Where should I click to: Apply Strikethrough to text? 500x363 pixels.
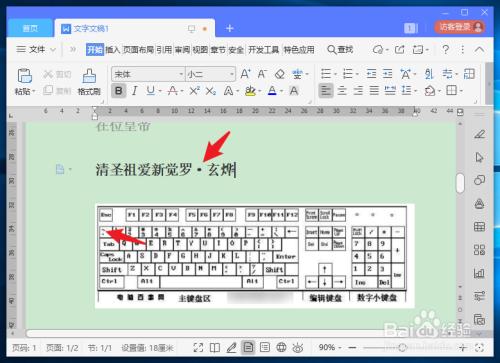[172, 90]
